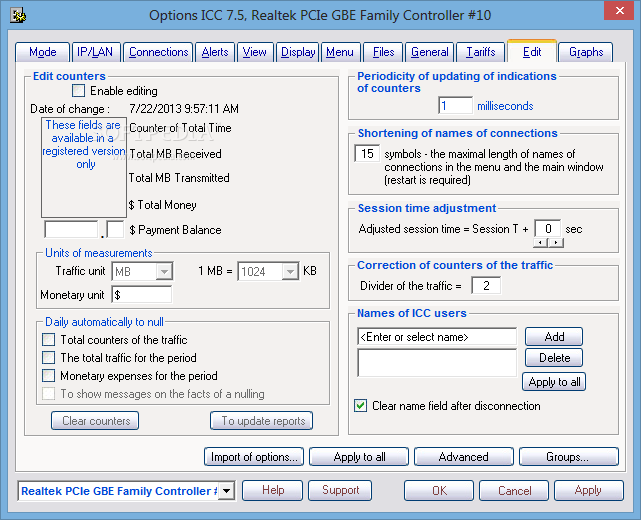
Task: Select the Alerts tab
Action: pos(215,52)
